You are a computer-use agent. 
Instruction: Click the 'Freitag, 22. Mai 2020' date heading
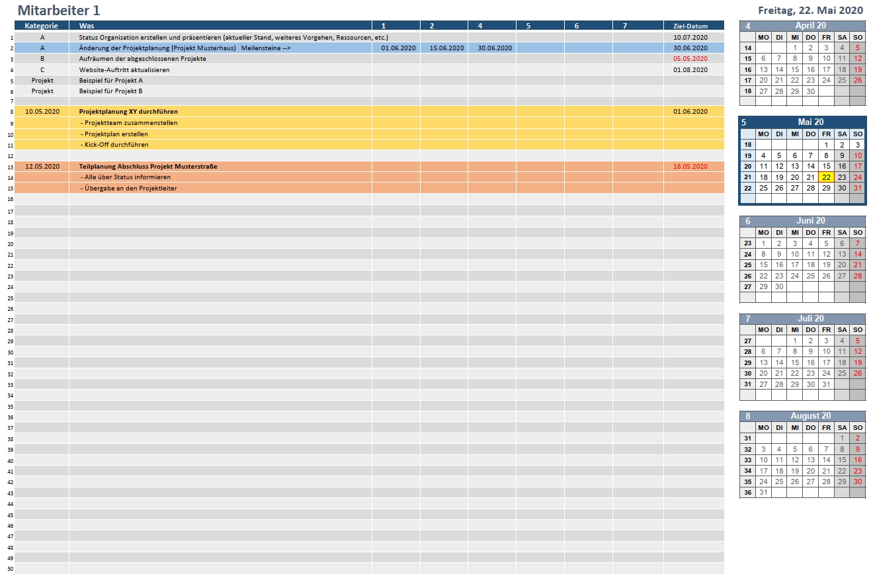pyautogui.click(x=810, y=11)
